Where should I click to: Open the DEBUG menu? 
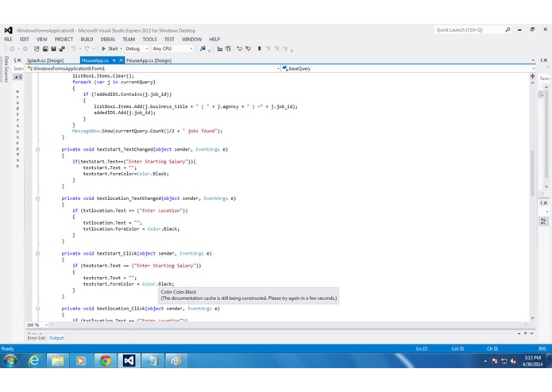coord(108,40)
